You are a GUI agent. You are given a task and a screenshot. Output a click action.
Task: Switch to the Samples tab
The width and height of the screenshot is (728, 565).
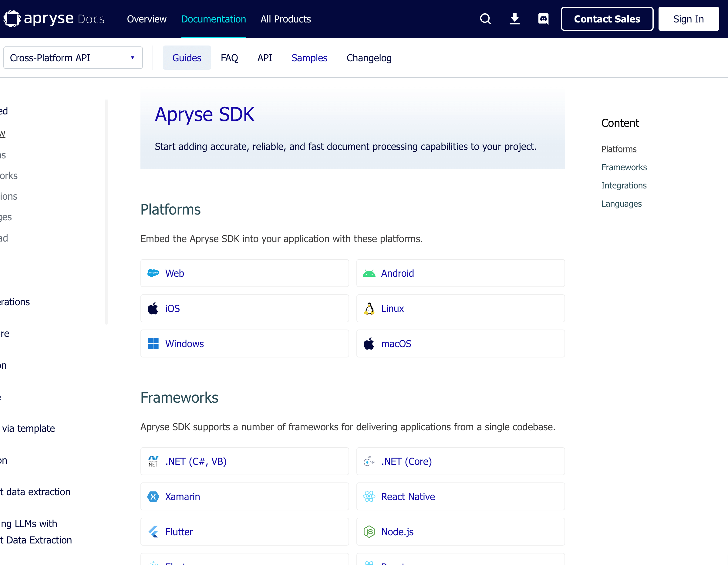coord(309,58)
